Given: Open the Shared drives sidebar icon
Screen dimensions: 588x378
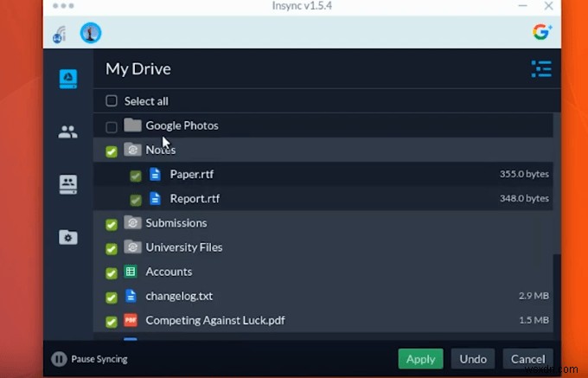Looking at the screenshot, I should point(68,184).
